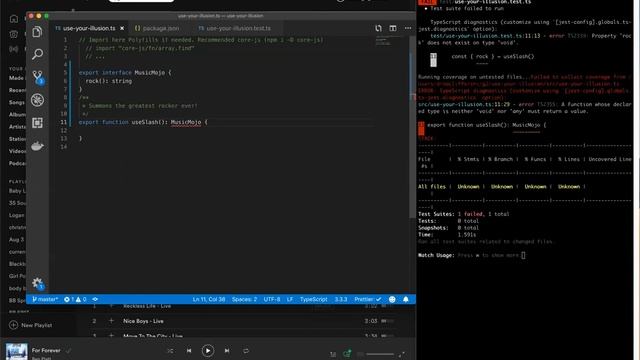Click the feedback smiley in status bar
640x360 pixels.
coord(392,299)
